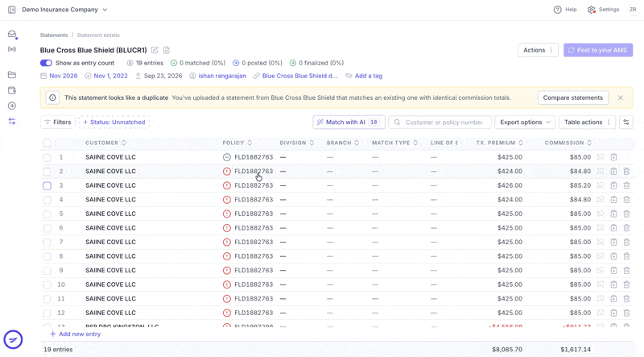644x357 pixels.
Task: Delete entry row 5
Action: (x=627, y=214)
